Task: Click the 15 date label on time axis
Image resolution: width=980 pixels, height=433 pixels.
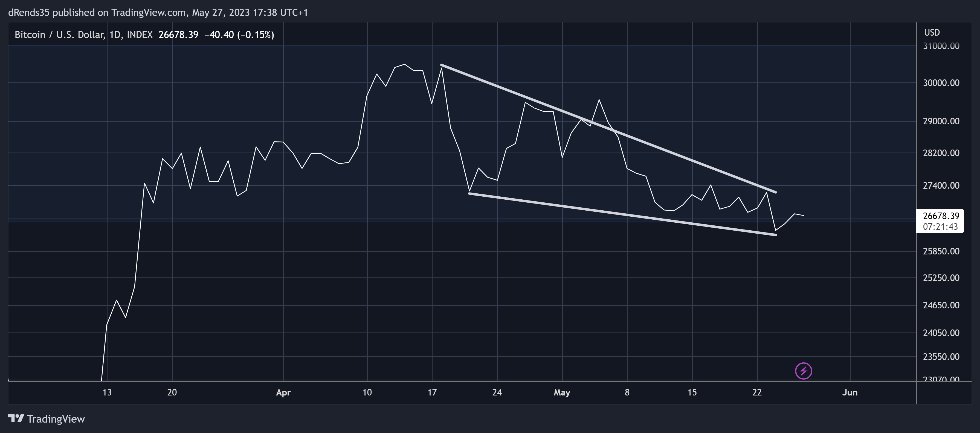Action: coord(692,392)
